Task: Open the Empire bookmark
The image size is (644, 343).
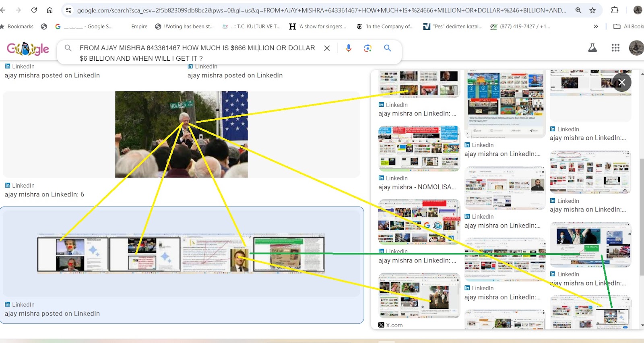Action: click(139, 27)
